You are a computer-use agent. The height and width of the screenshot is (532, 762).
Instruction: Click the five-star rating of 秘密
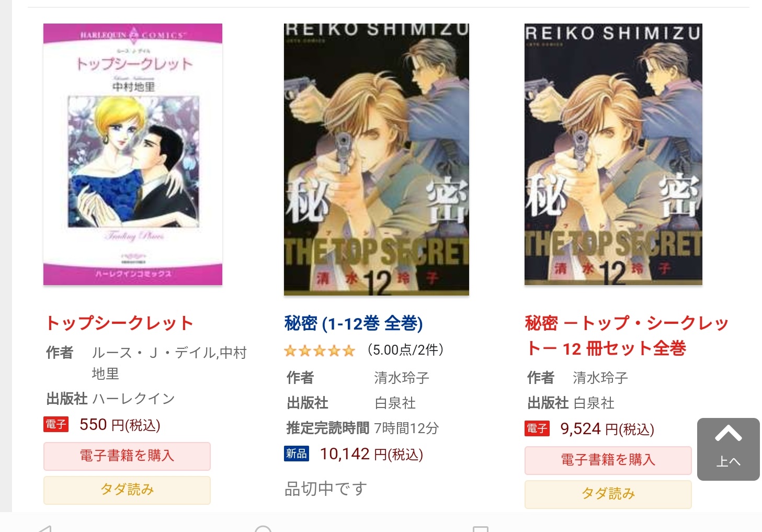320,350
